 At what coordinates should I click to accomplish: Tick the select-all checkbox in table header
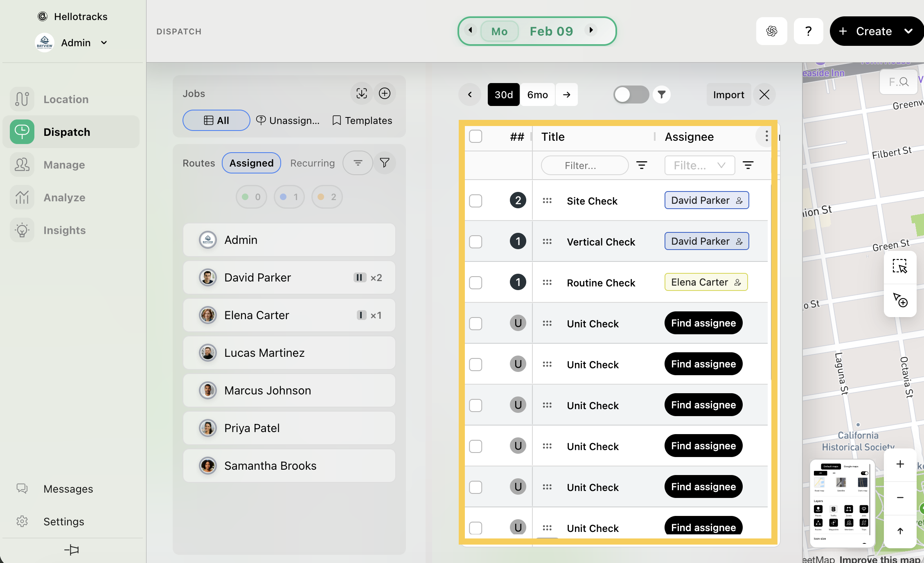(476, 136)
